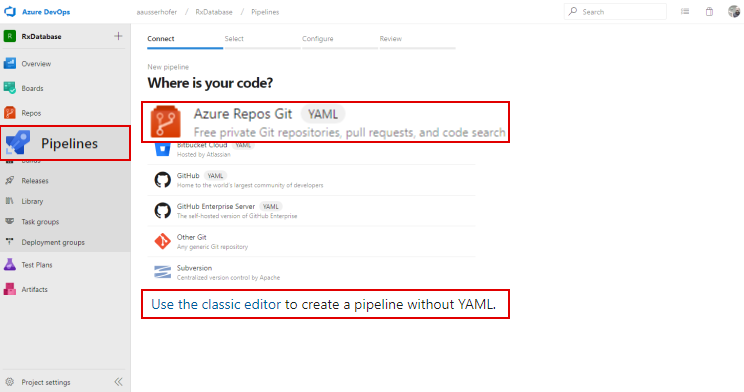
Task: Click the Test Plans flask icon
Action: tap(10, 264)
